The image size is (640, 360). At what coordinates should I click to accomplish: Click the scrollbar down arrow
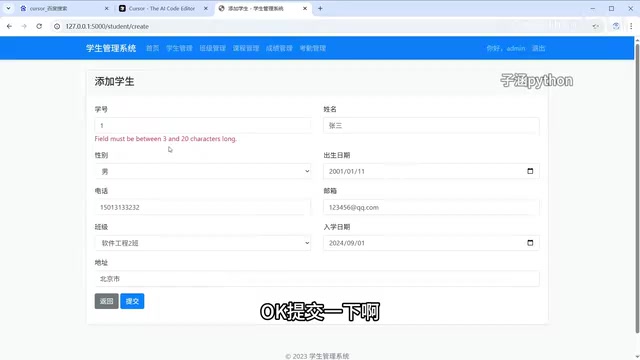(x=637, y=357)
